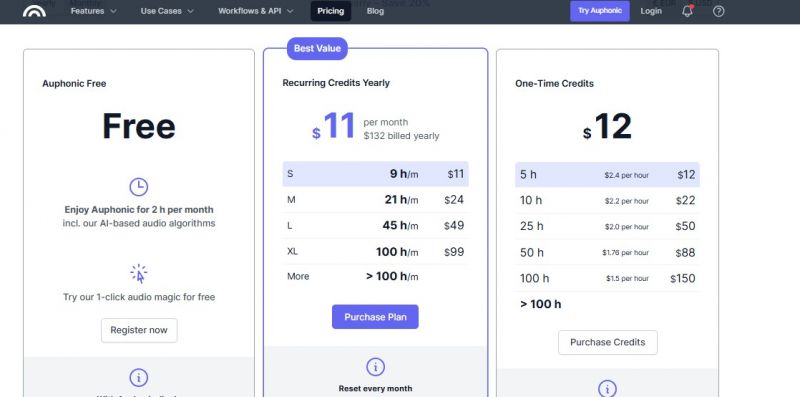Select the 50 h credits for $88
Viewport: 800px width, 397px height.
[x=608, y=253]
